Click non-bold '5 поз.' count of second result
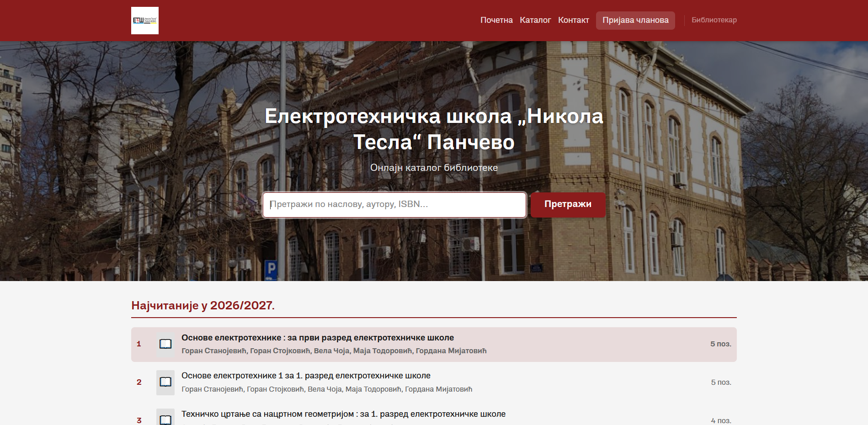This screenshot has width=868, height=425. 721,382
